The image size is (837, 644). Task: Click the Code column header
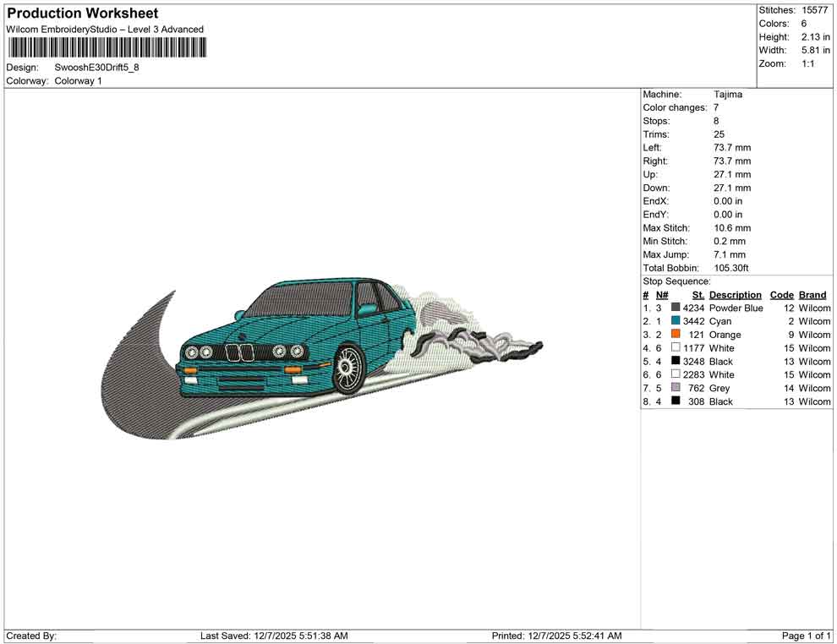tap(782, 294)
